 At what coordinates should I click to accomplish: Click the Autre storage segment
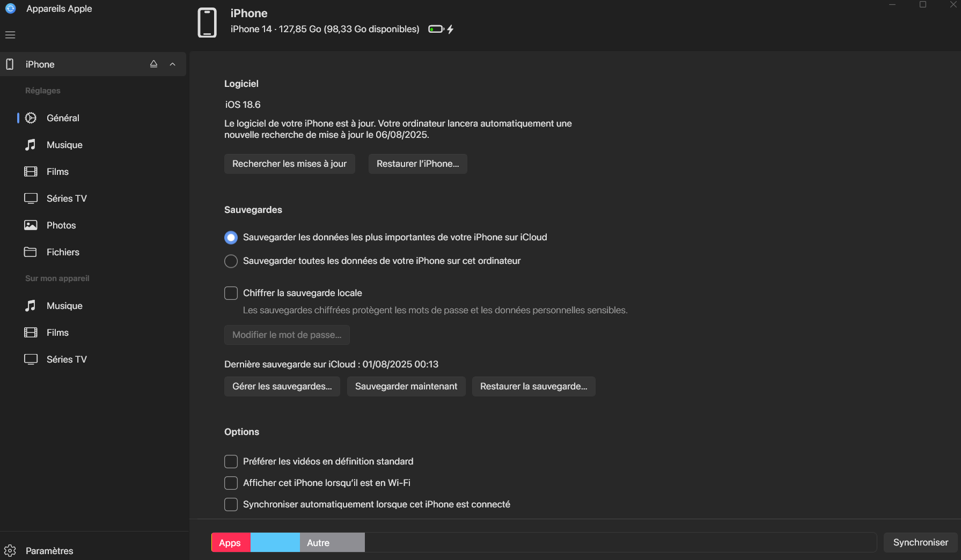pos(332,543)
